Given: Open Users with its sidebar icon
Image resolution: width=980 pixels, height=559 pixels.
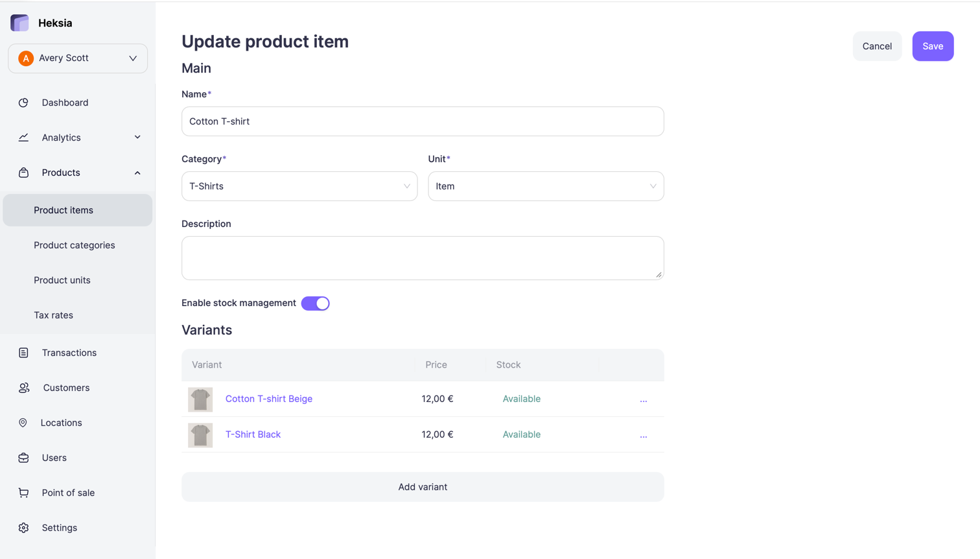Looking at the screenshot, I should (23, 457).
